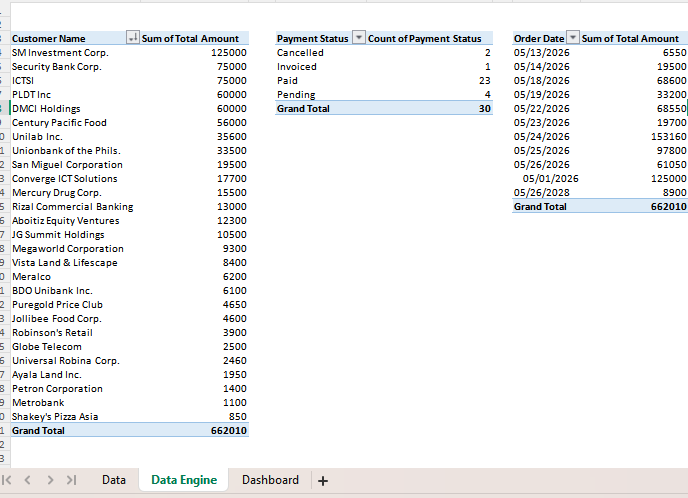Click the Meralco cell
Viewport: 688px width, 498px height.
(x=75, y=277)
